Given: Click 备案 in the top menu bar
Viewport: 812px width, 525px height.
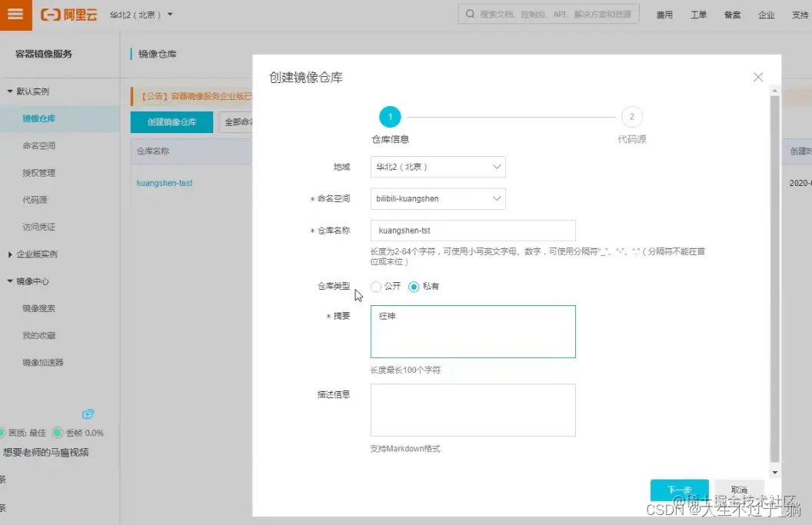Looking at the screenshot, I should coord(731,14).
